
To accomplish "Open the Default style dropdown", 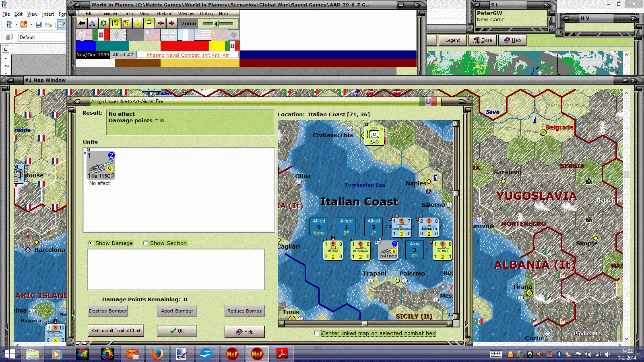I will 42,37.
